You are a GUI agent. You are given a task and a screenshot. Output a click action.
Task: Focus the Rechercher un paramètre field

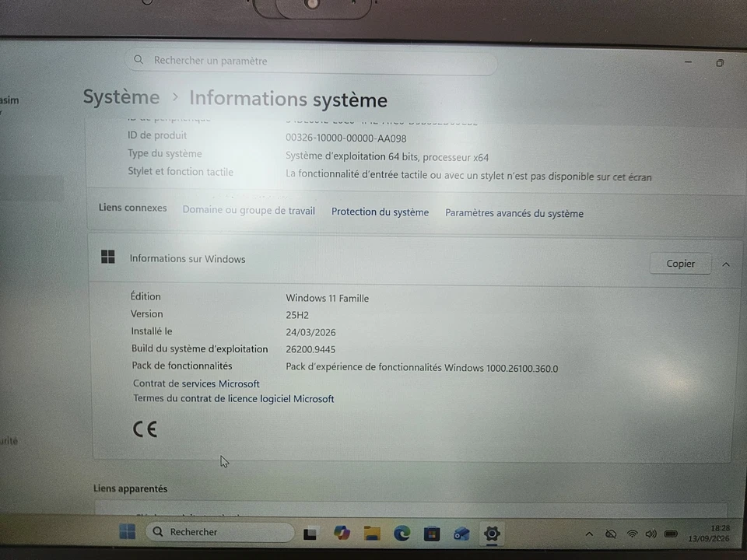(311, 61)
